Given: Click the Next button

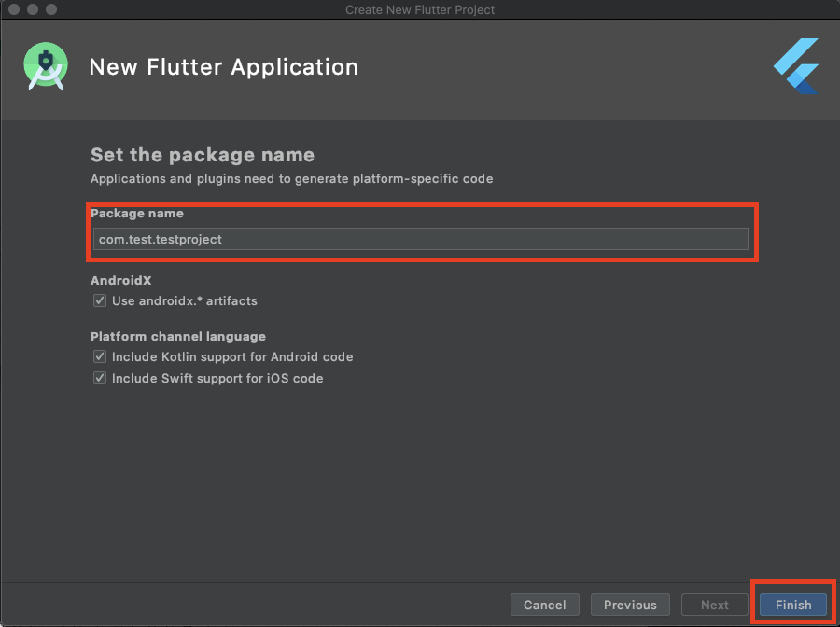Looking at the screenshot, I should (x=715, y=605).
